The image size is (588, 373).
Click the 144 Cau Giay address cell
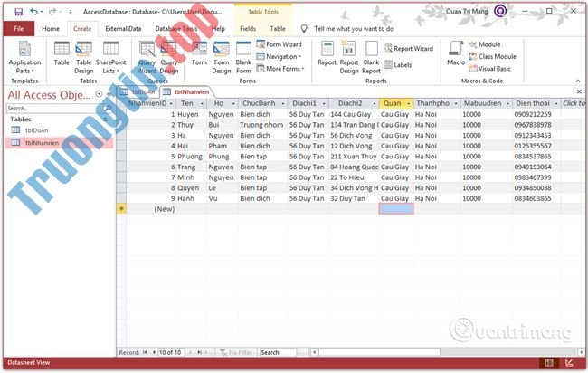354,114
